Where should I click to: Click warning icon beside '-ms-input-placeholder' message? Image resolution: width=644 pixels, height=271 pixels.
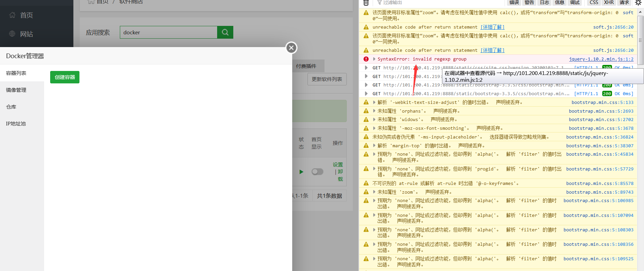coord(366,137)
